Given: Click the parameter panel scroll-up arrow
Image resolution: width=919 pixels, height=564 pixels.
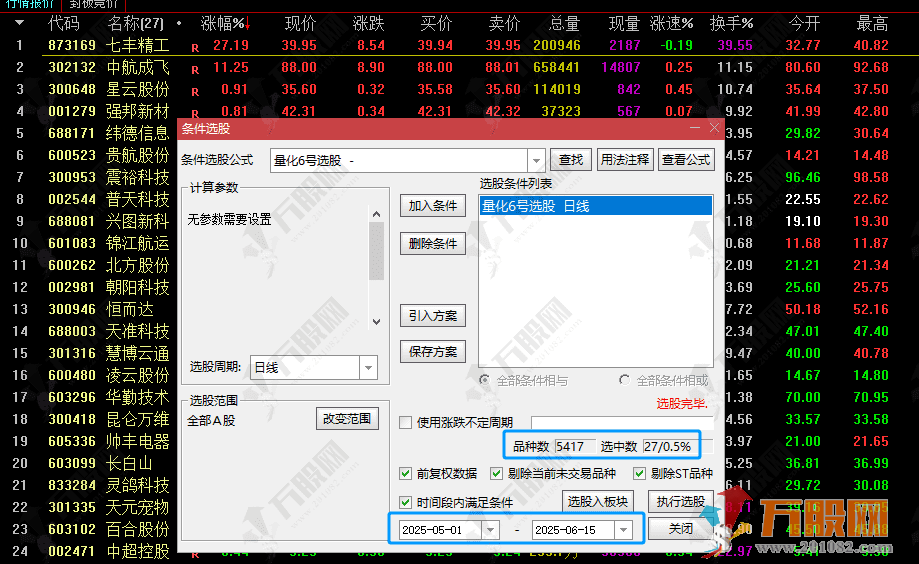Looking at the screenshot, I should [x=376, y=214].
